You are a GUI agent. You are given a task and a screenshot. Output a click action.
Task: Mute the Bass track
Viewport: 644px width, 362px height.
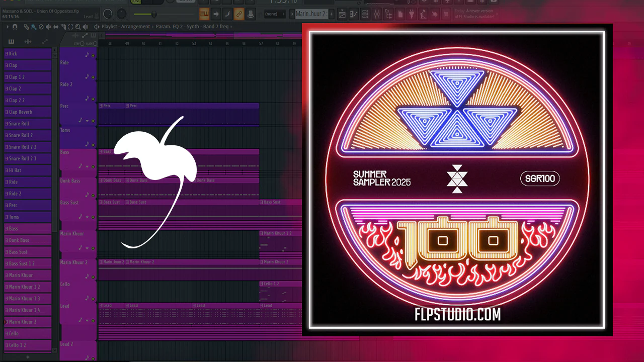point(93,166)
